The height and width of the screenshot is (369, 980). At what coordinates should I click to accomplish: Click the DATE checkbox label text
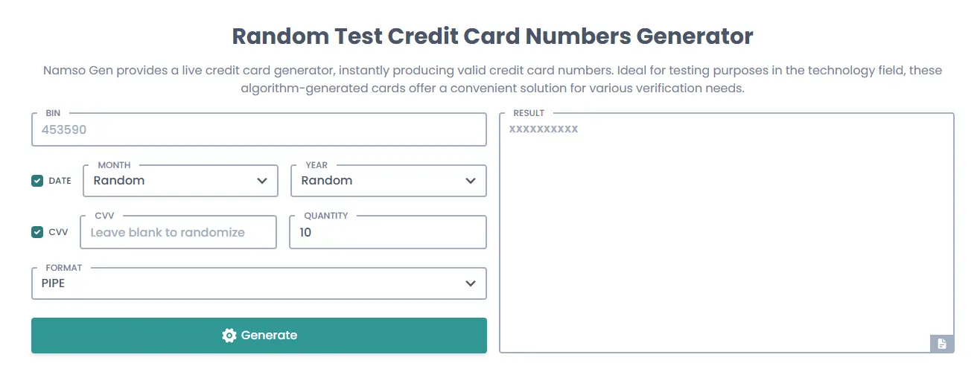tap(60, 181)
